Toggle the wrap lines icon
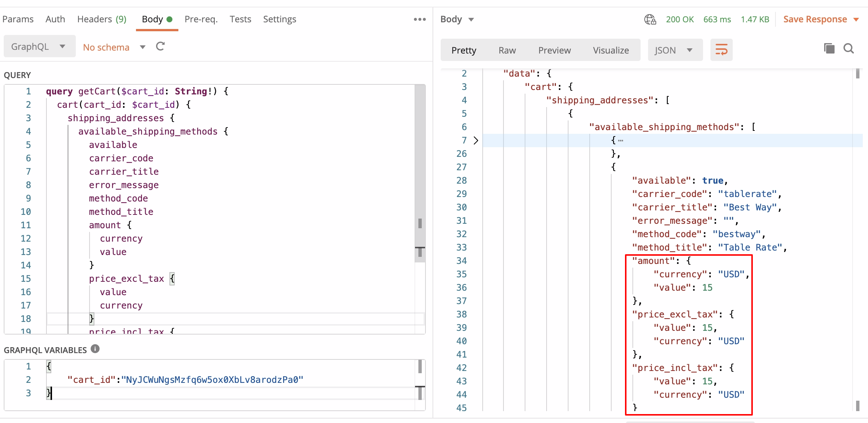868x423 pixels. pos(721,50)
